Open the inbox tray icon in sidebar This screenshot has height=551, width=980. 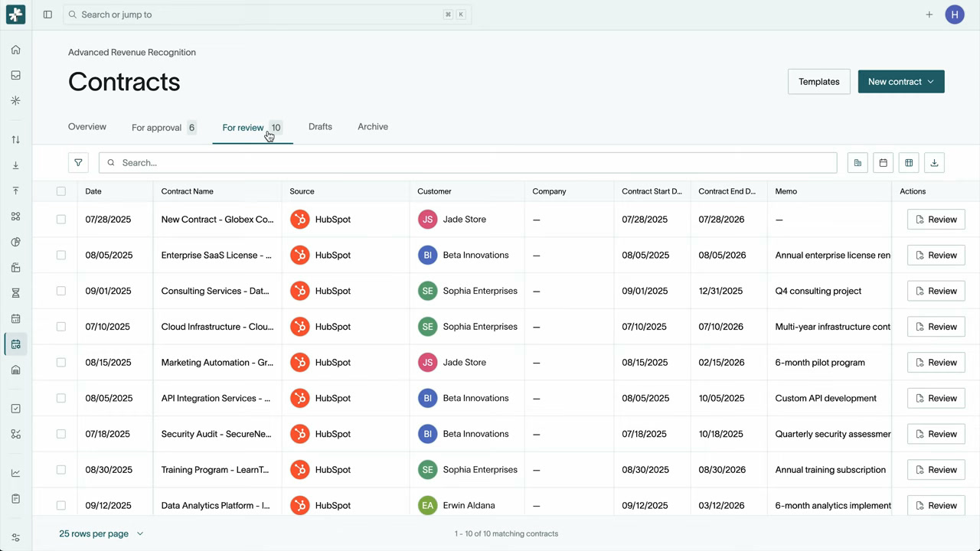15,75
